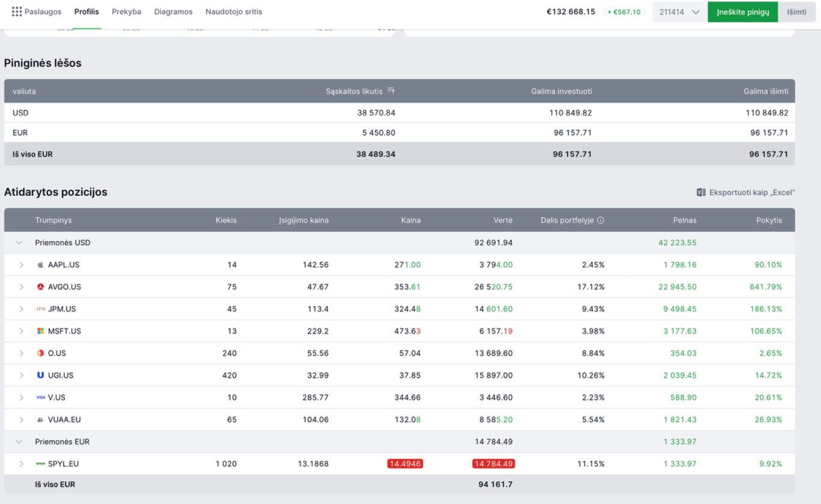Sort positions by the Pelnas column header
This screenshot has height=504, width=821.
tap(684, 220)
